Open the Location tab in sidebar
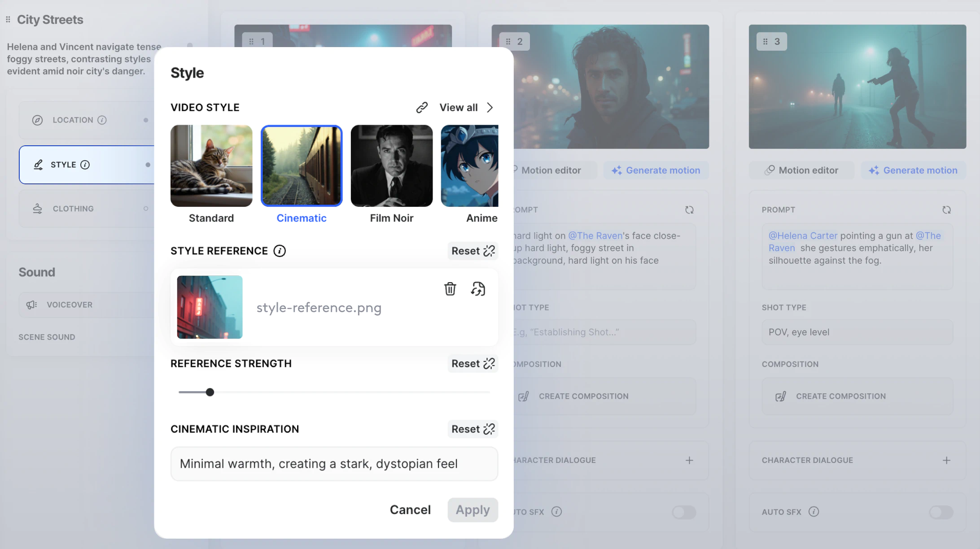Viewport: 980px width, 549px height. [87, 120]
